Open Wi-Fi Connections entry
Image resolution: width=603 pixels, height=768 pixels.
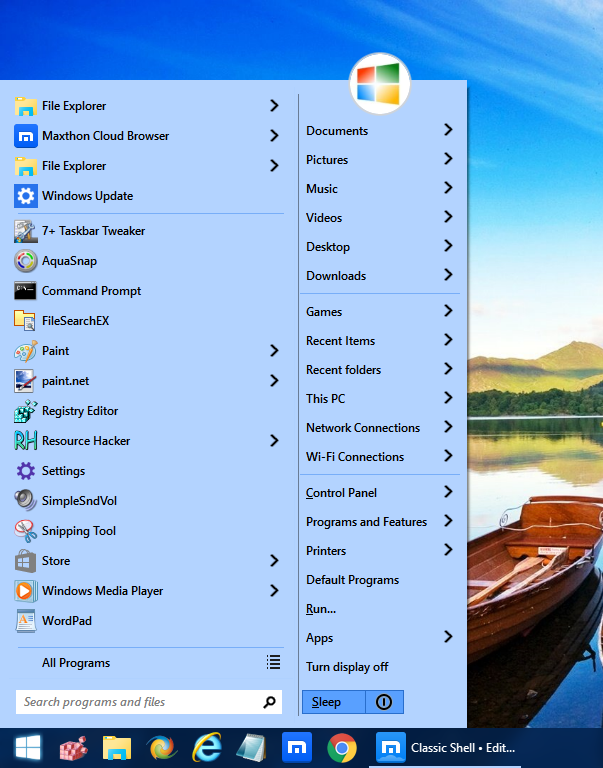[x=380, y=457]
